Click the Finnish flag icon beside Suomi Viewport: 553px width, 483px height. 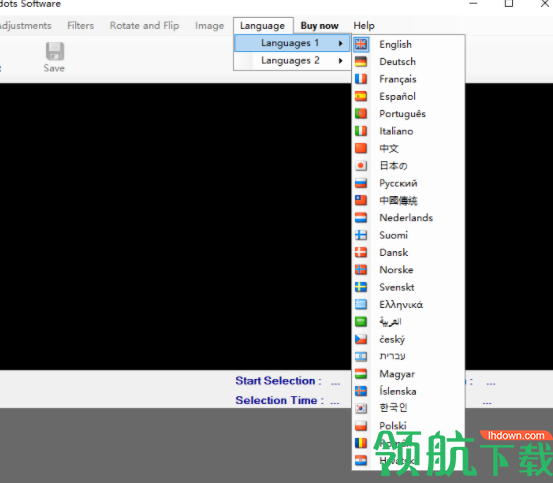(361, 235)
